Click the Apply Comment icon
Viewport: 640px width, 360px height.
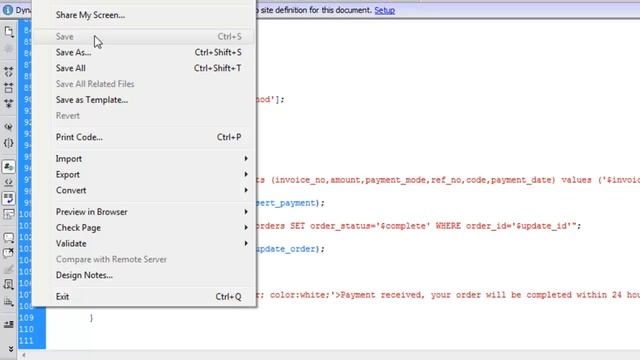[x=9, y=238]
